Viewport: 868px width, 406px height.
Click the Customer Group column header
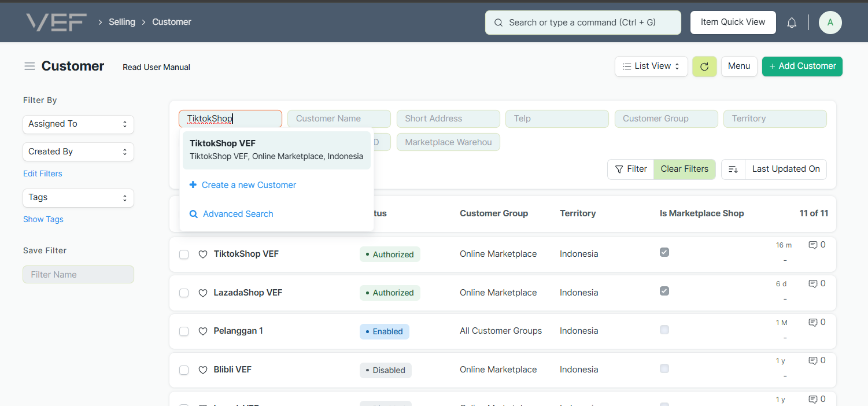(x=494, y=213)
